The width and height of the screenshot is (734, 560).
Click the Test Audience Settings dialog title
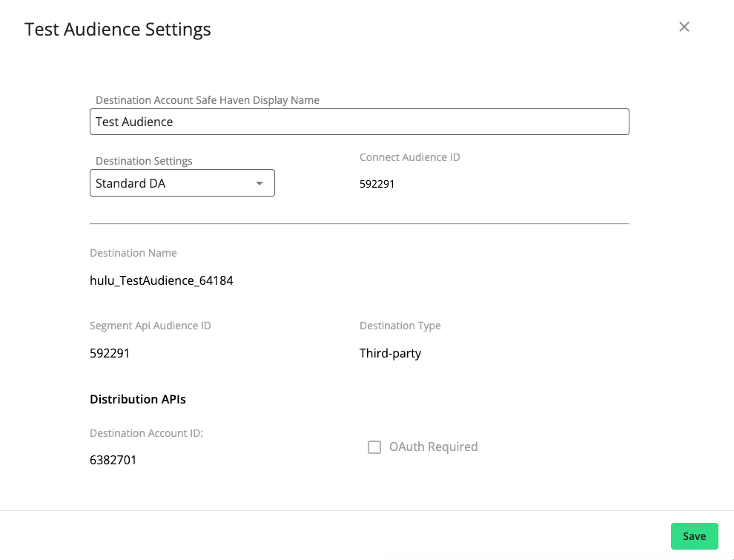pyautogui.click(x=117, y=29)
